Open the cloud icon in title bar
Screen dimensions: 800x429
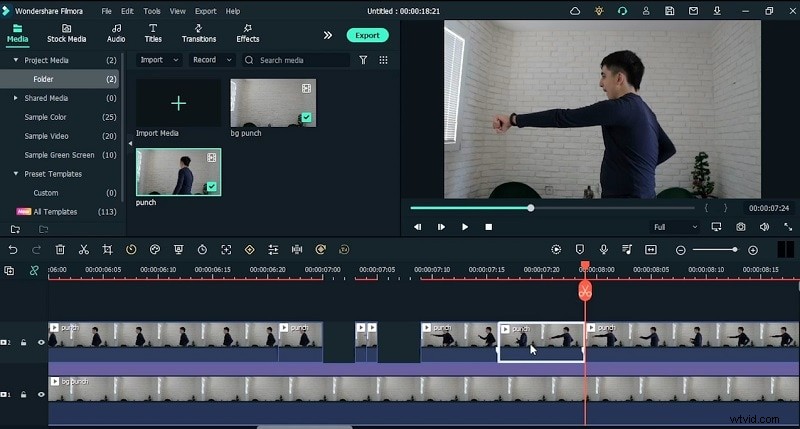[x=575, y=11]
